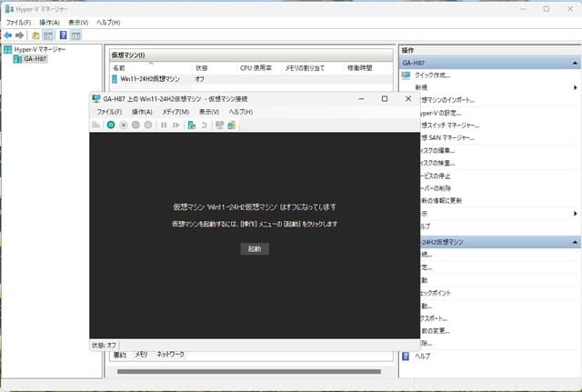Click the Checkpoint icon in VM toolbar

pyautogui.click(x=191, y=125)
